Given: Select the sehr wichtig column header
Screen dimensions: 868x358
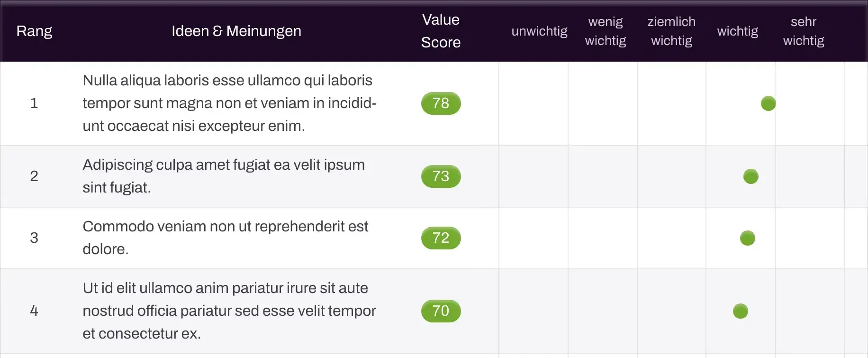Looking at the screenshot, I should (804, 31).
